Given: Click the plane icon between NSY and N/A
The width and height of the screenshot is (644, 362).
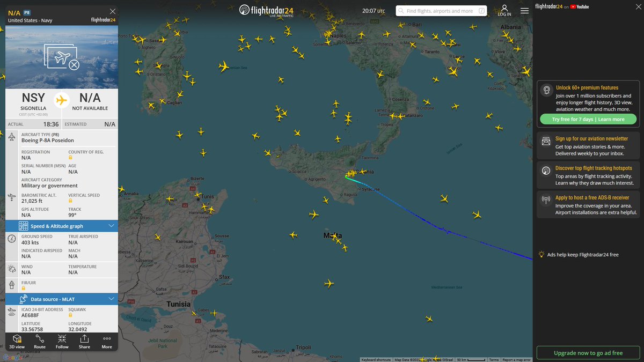Looking at the screenshot, I should pos(62,100).
